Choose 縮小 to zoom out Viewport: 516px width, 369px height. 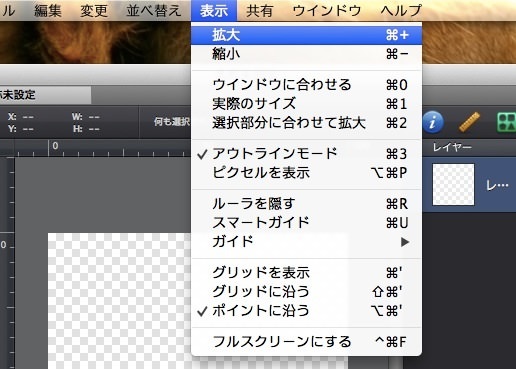[x=306, y=54]
